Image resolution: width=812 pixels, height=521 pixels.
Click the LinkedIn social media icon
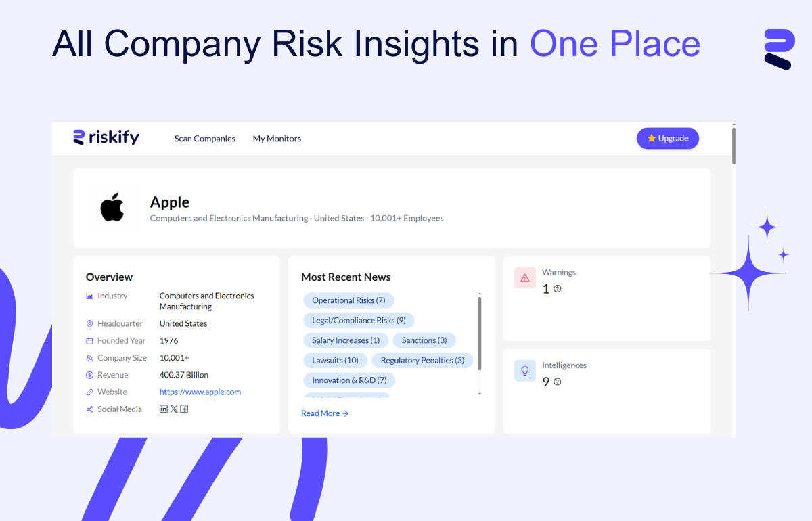[163, 409]
